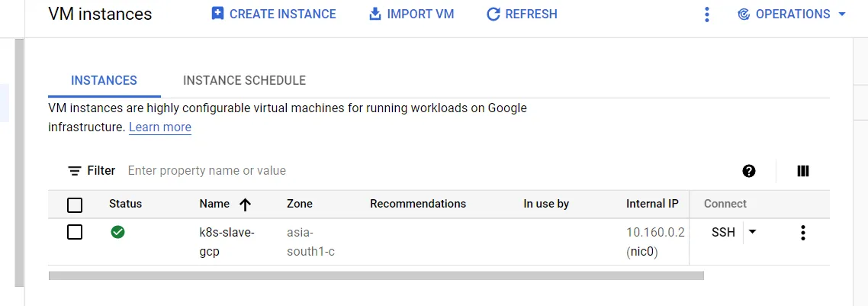This screenshot has width=868, height=306.
Task: Click SSH button for k8s-slave-gcp
Action: 723,232
